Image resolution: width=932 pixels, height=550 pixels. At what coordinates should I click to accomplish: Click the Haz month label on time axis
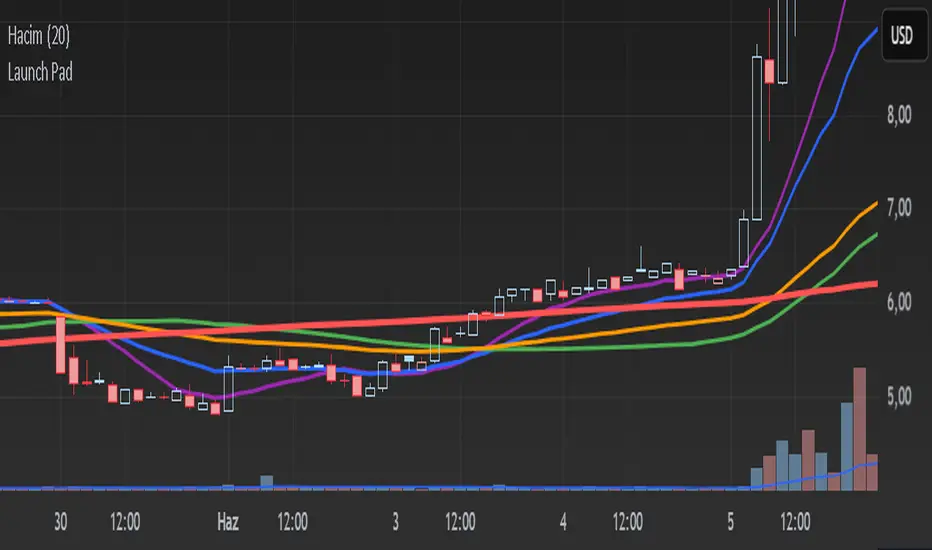pos(228,522)
